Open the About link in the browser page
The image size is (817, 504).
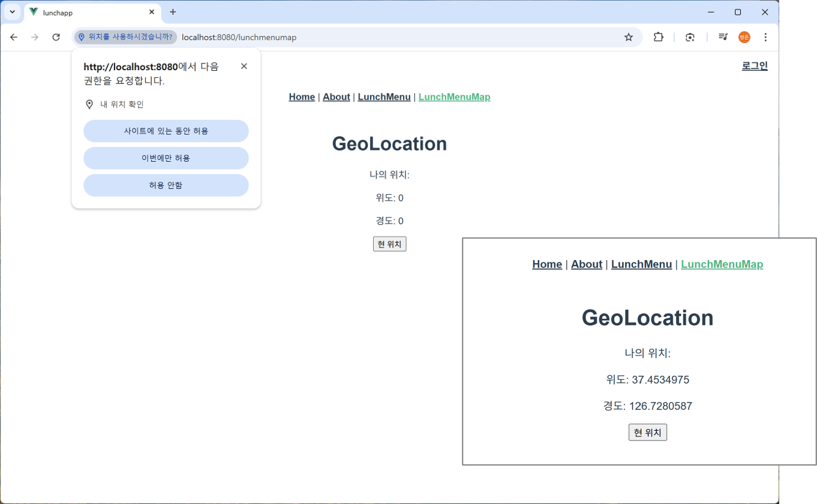[337, 97]
